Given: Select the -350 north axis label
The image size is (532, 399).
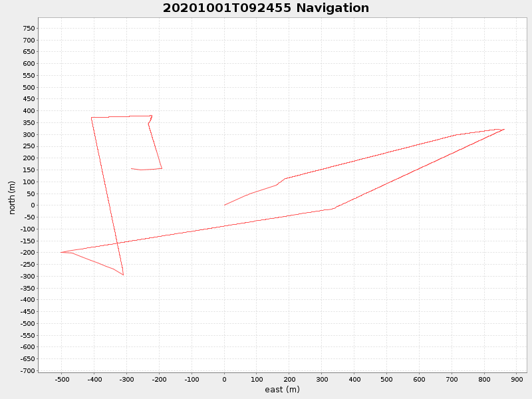Looking at the screenshot, I should point(28,288).
